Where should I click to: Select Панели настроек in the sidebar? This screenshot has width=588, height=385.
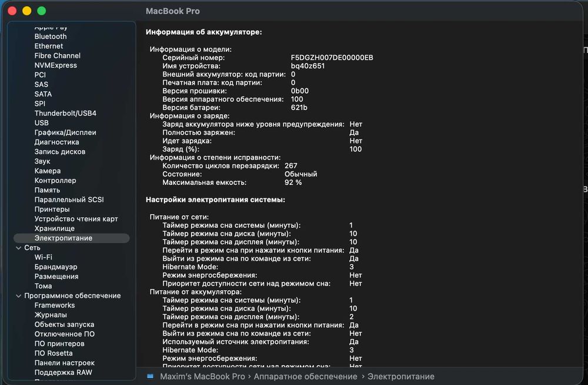tap(65, 363)
